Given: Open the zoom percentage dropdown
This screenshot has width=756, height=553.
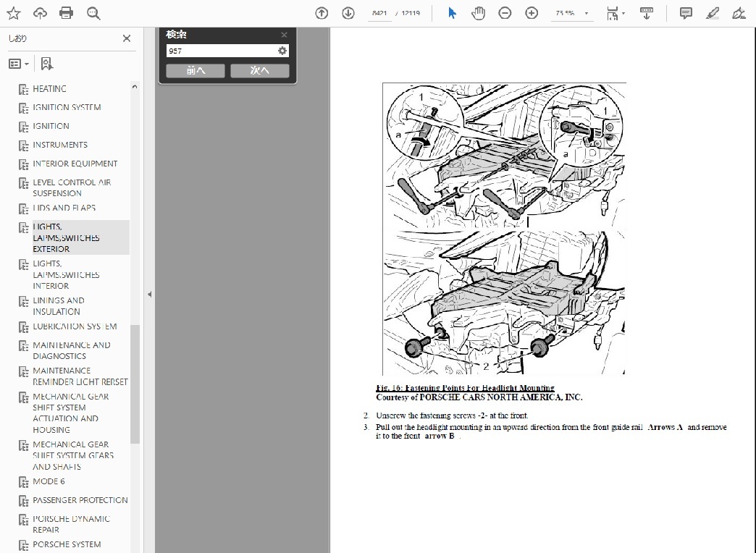Looking at the screenshot, I should pyautogui.click(x=586, y=13).
